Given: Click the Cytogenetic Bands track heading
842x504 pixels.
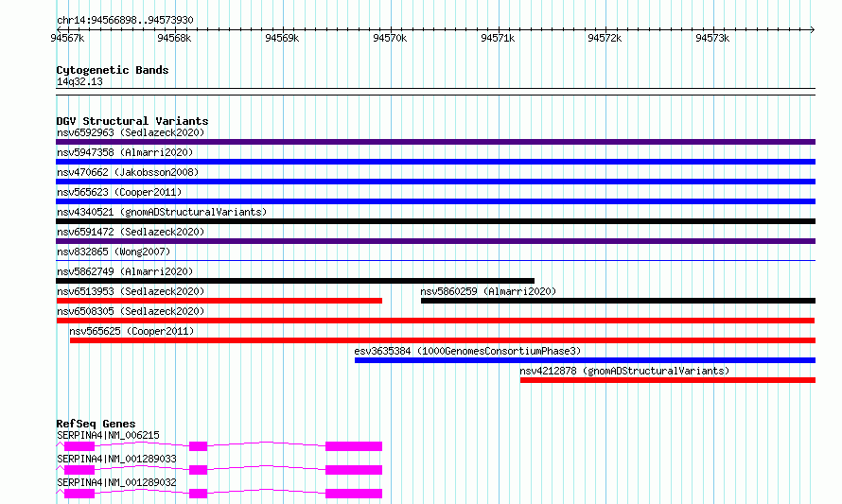Looking at the screenshot, I should coord(113,70).
